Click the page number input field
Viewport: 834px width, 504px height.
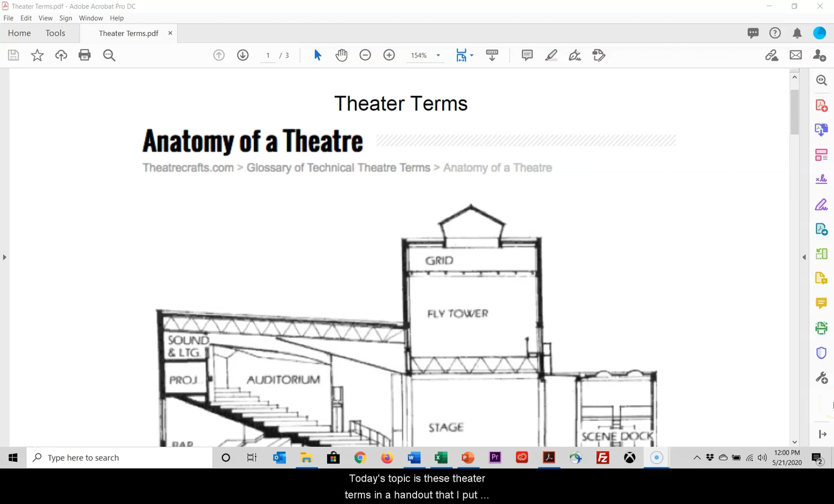(x=268, y=56)
